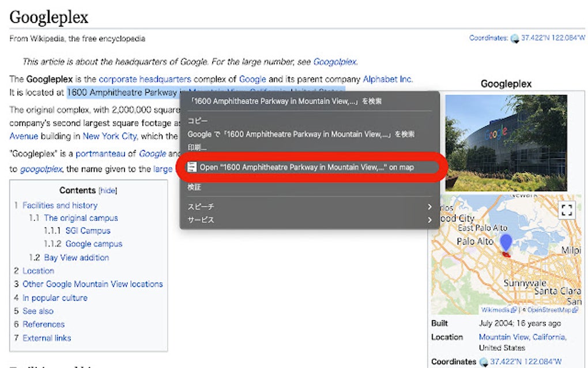
Task: Open the portmanteau link
Action: click(100, 154)
